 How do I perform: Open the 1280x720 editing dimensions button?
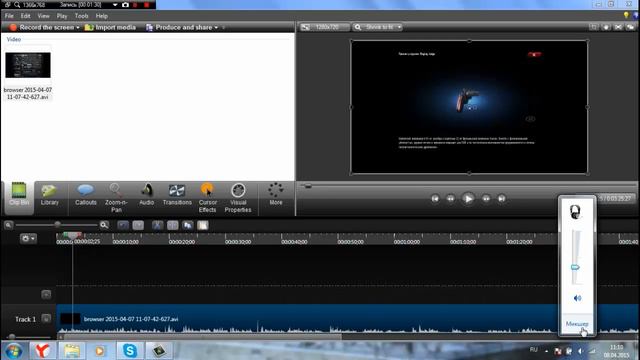(x=325, y=27)
